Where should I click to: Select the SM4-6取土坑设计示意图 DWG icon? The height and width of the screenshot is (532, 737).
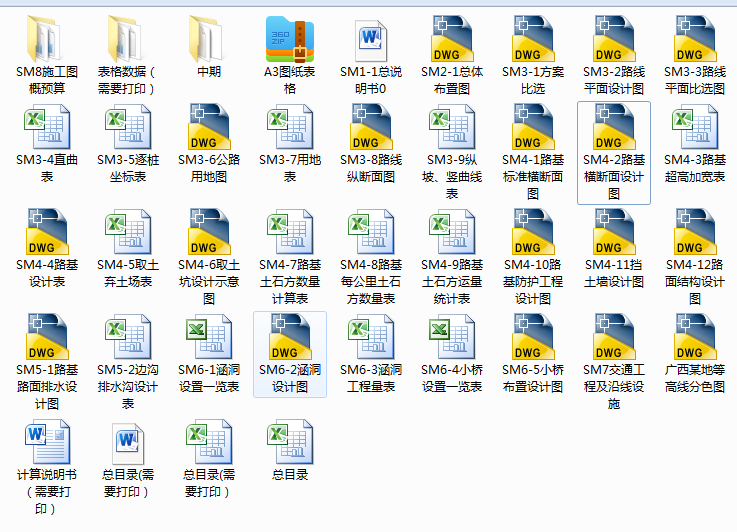click(x=209, y=232)
